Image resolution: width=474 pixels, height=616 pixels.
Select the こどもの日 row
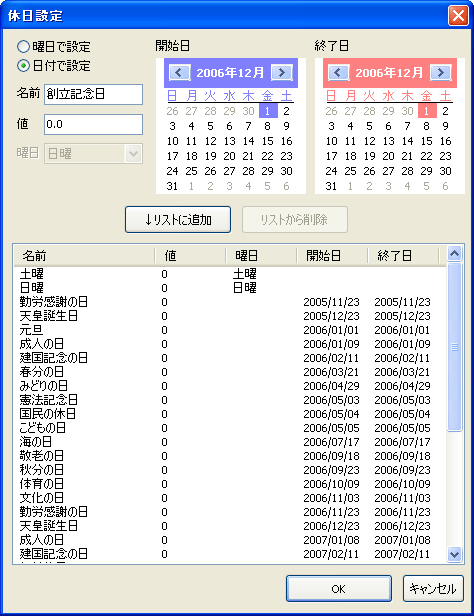click(230, 428)
